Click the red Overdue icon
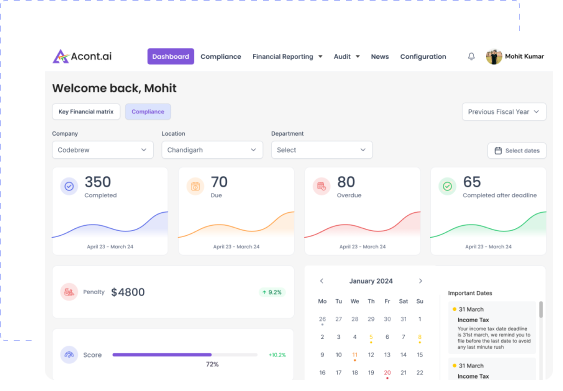 pos(321,186)
